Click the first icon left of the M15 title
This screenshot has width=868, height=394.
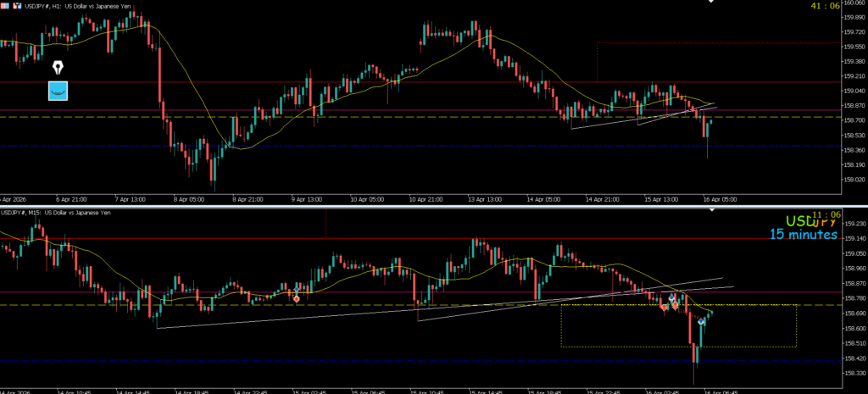(4, 212)
